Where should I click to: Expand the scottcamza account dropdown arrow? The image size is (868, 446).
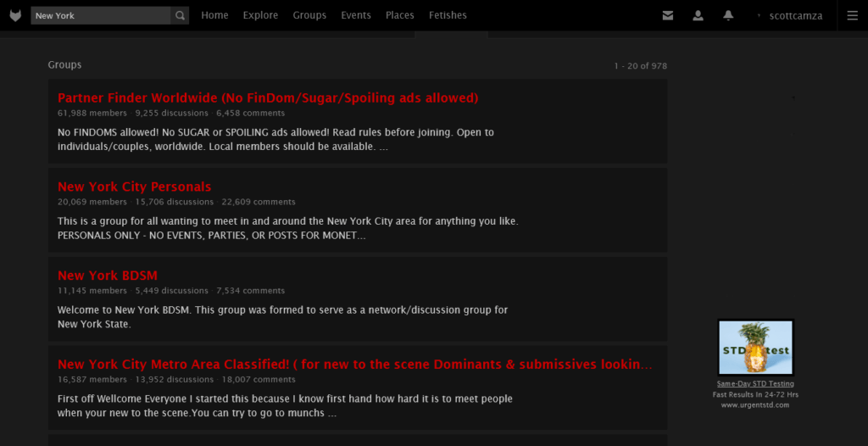[759, 15]
